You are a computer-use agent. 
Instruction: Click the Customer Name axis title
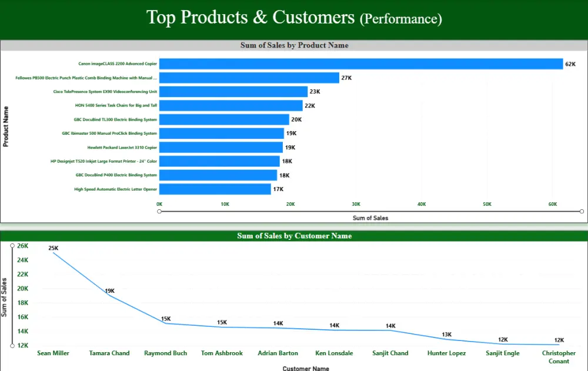click(306, 367)
